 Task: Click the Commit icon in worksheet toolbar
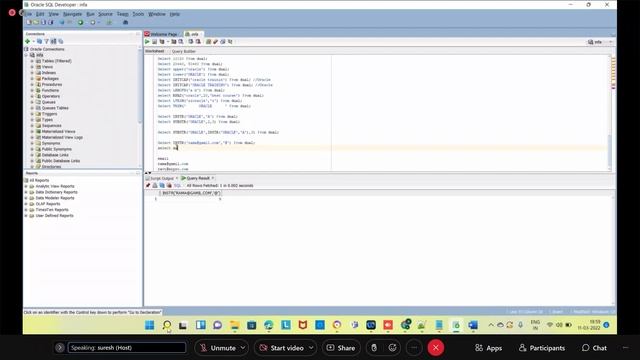pos(191,42)
